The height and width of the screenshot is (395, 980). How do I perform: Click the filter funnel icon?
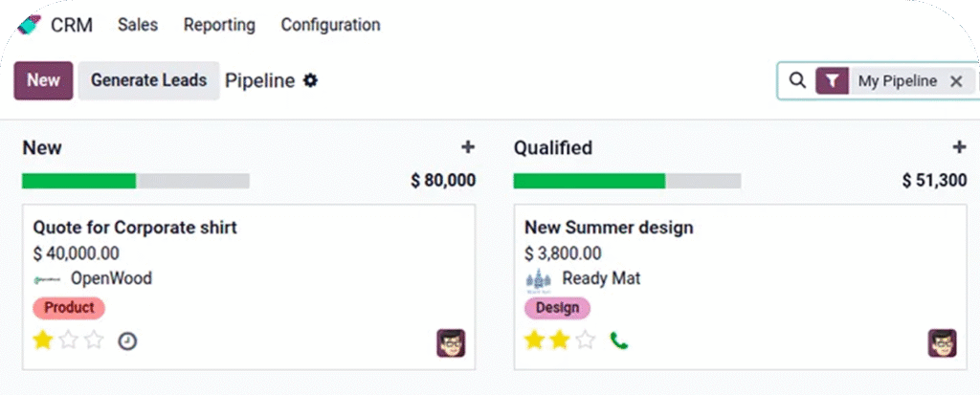click(x=833, y=81)
